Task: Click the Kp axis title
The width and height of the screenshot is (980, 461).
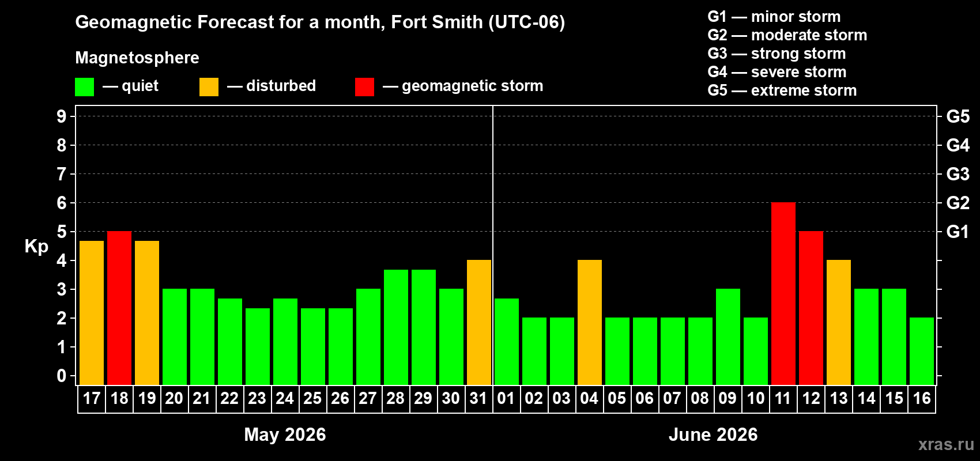Action: tap(36, 247)
